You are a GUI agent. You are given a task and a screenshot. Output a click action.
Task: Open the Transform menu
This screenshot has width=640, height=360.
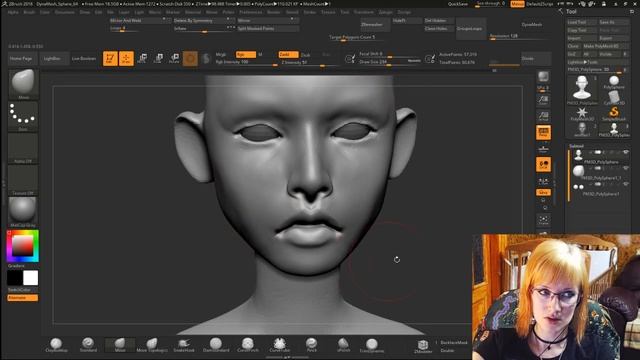click(x=363, y=12)
